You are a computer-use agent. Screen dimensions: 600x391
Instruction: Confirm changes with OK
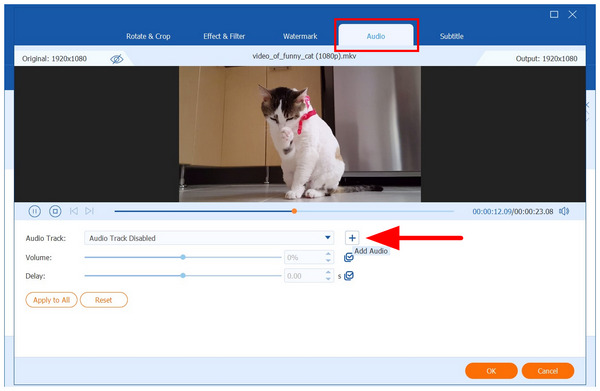click(x=491, y=371)
